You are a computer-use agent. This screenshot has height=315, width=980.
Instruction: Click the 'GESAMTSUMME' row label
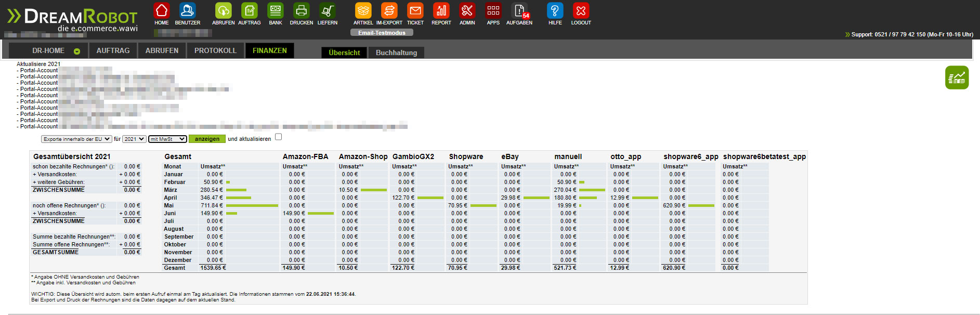pos(56,252)
